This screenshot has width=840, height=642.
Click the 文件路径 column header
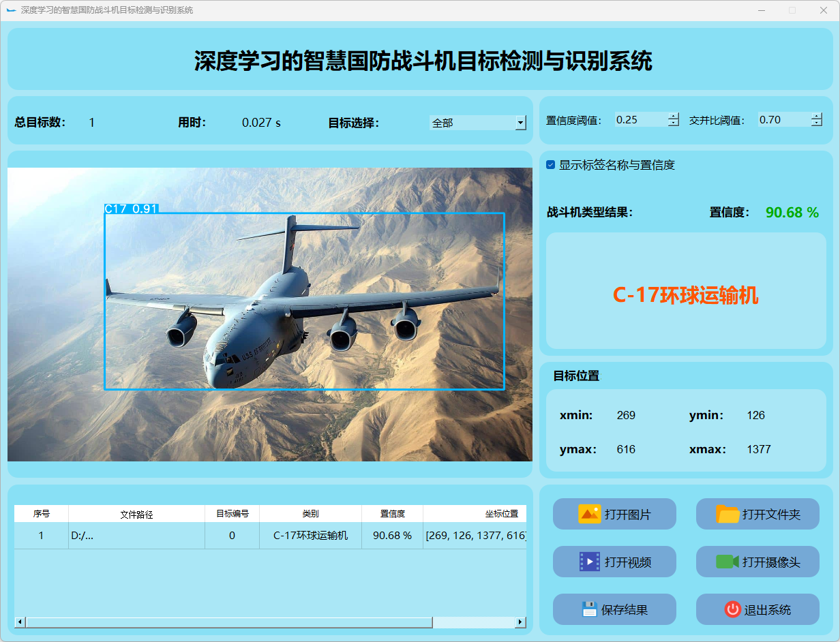click(x=136, y=514)
